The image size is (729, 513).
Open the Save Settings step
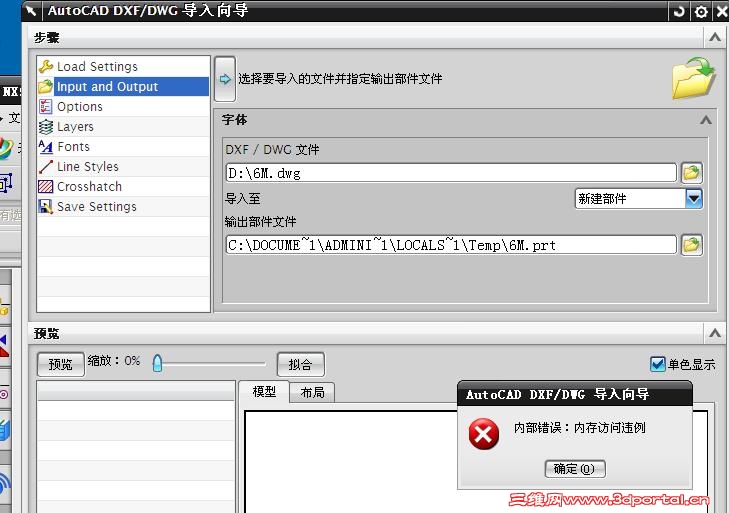[123, 207]
